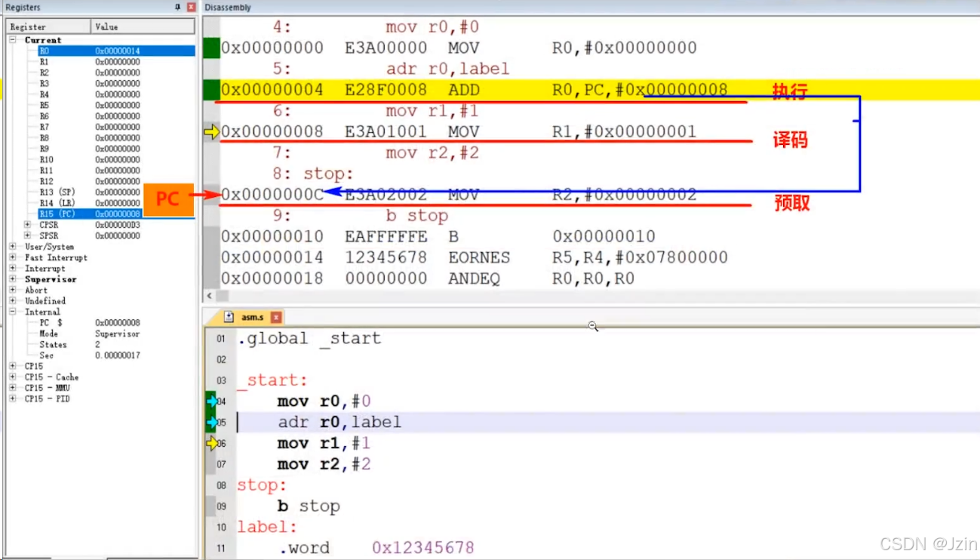980x560 pixels.
Task: Click the MOV R1 instruction at 0x00000008
Action: point(459,132)
